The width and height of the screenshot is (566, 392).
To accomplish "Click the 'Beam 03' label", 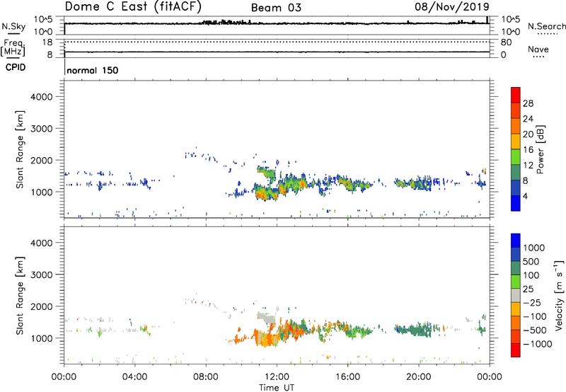I will [276, 8].
